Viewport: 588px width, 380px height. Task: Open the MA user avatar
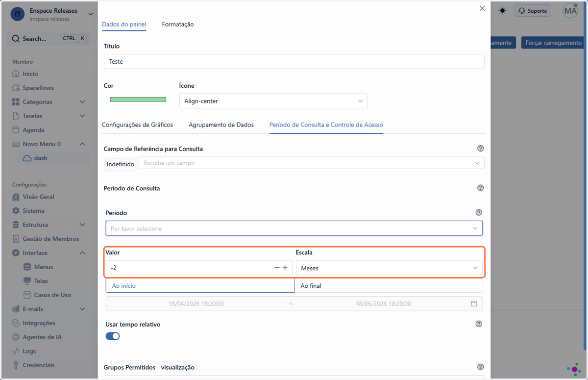[570, 11]
